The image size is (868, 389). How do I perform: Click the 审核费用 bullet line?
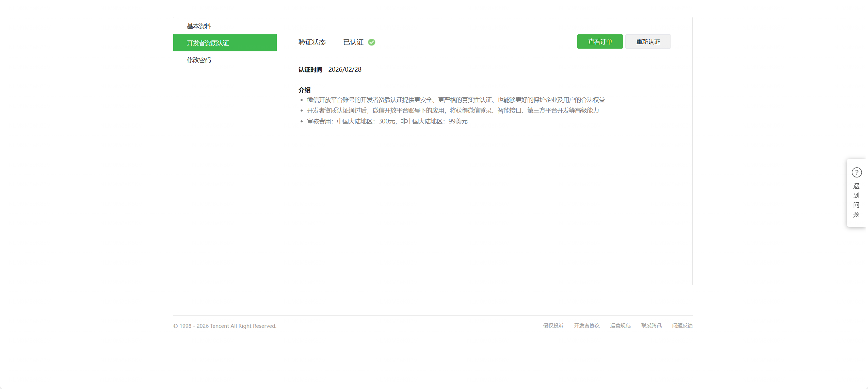tap(387, 121)
